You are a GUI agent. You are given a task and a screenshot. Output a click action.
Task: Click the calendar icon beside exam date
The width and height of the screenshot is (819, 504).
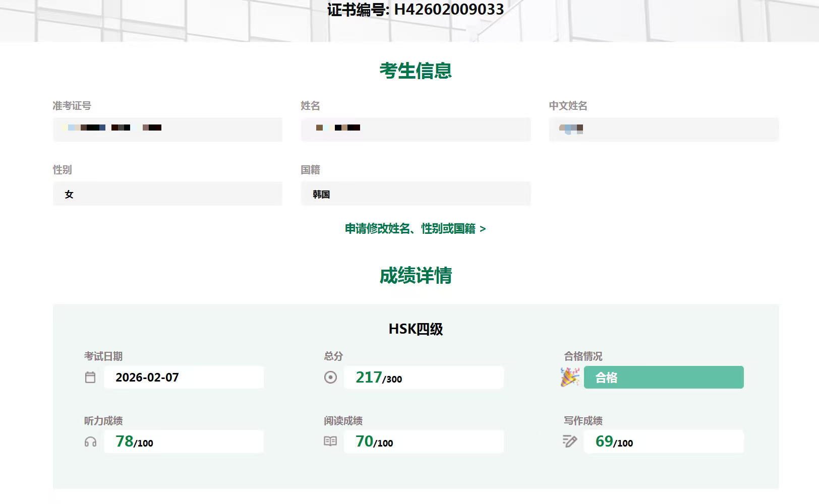coord(90,377)
